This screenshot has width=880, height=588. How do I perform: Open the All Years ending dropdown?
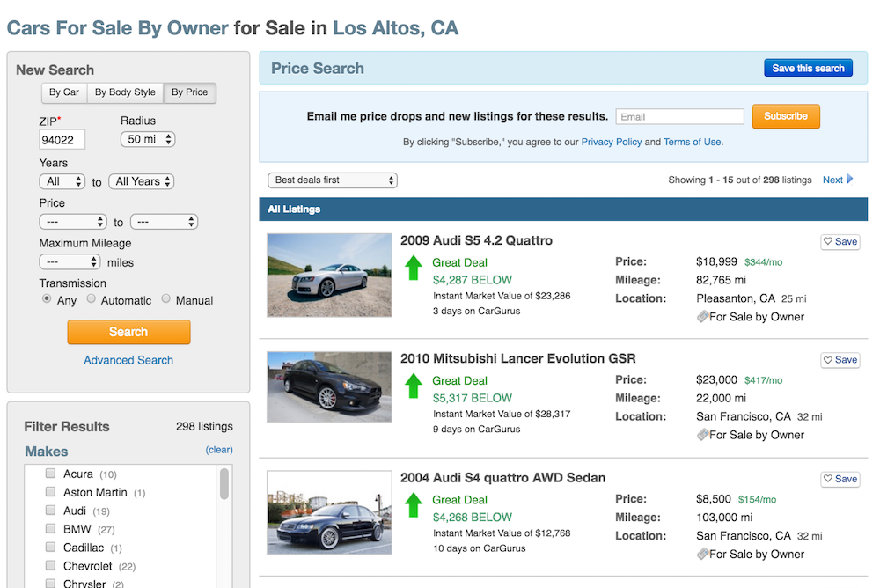click(x=142, y=181)
